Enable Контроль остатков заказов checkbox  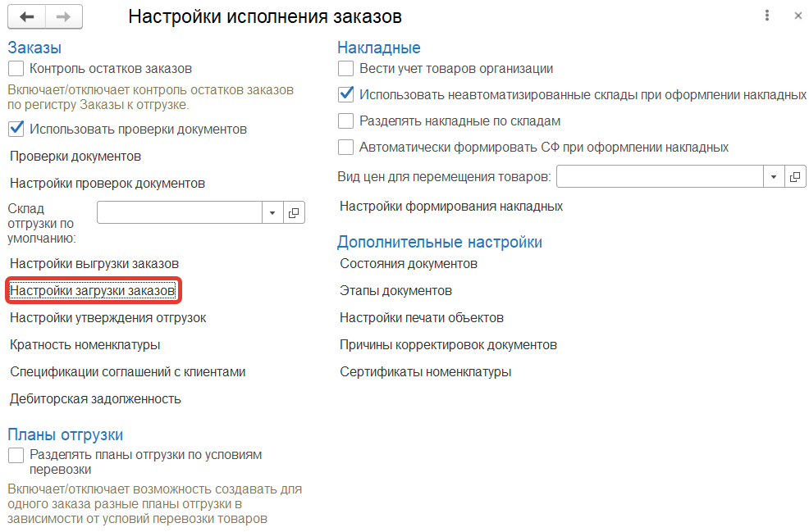[x=16, y=69]
